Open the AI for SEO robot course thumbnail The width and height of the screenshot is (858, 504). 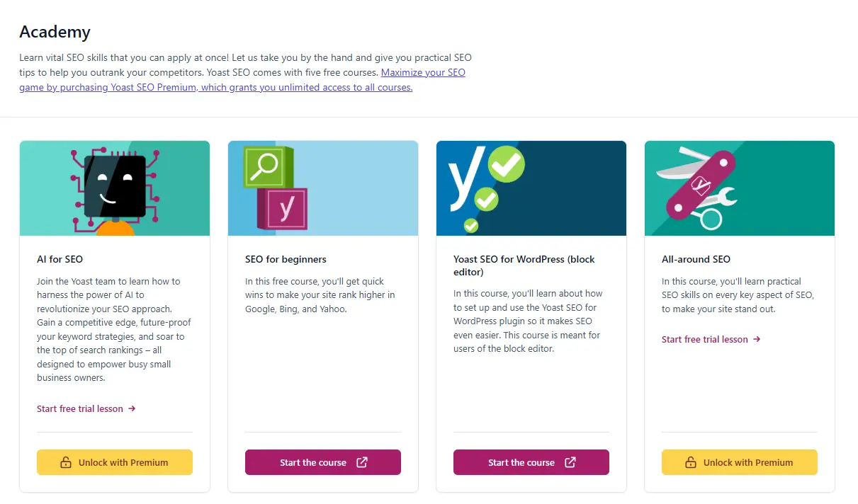coord(115,188)
